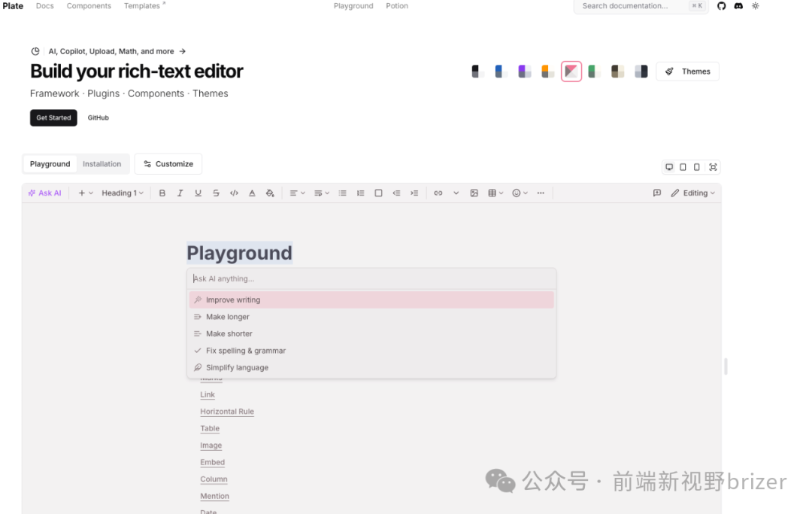Select the black theme swatch
Viewport: 812px width, 514px height.
(477, 71)
